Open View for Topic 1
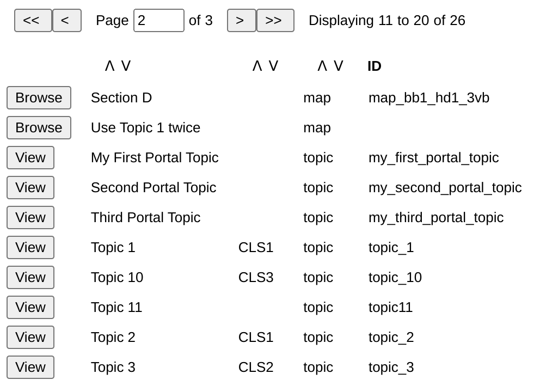 point(30,248)
